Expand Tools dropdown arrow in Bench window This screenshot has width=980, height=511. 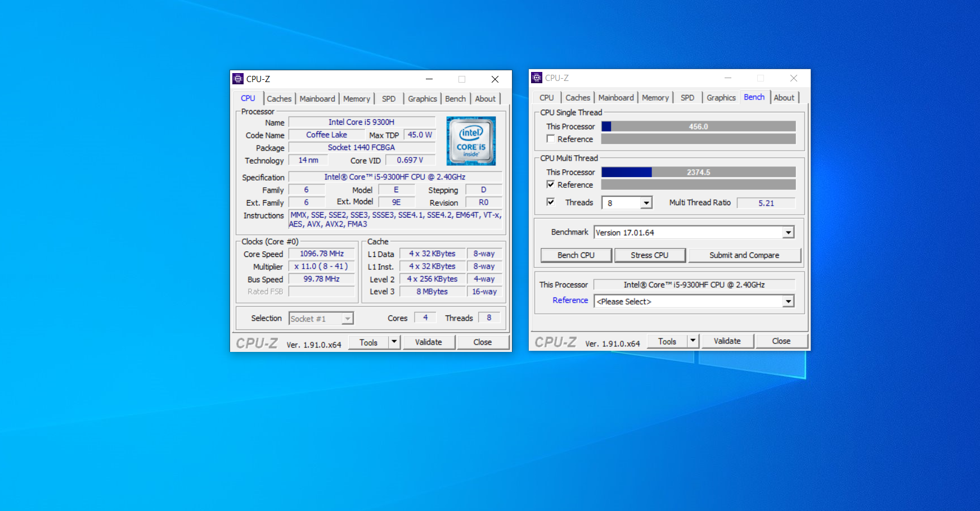pos(693,341)
